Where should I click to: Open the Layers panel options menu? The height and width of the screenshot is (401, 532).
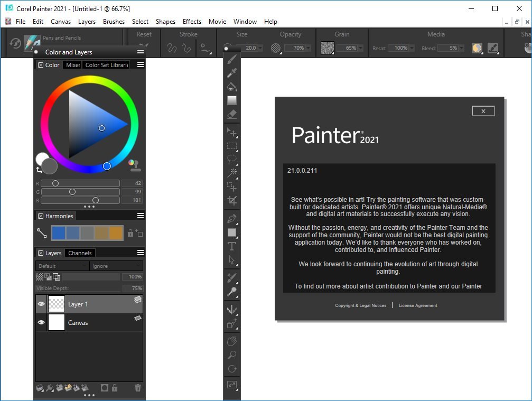(x=141, y=253)
